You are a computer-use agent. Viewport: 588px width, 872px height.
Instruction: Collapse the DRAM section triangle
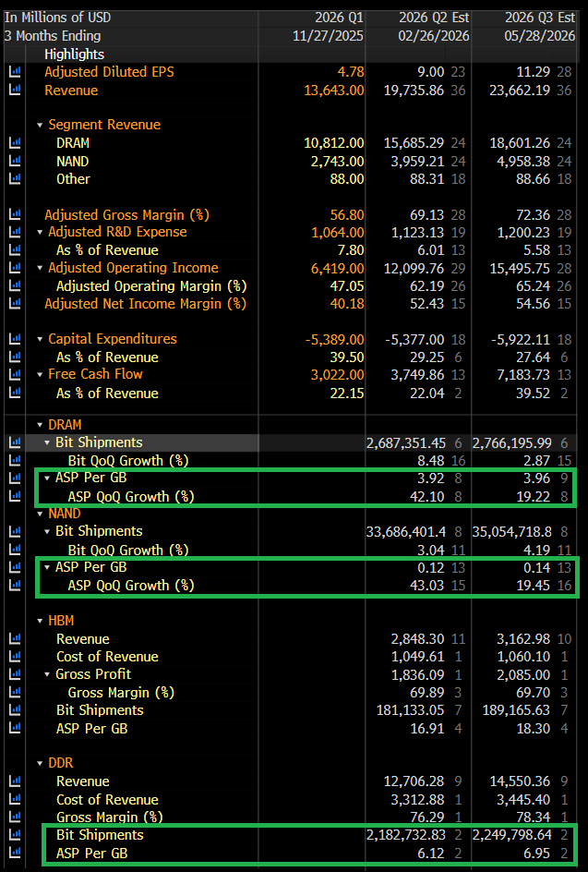(x=40, y=425)
